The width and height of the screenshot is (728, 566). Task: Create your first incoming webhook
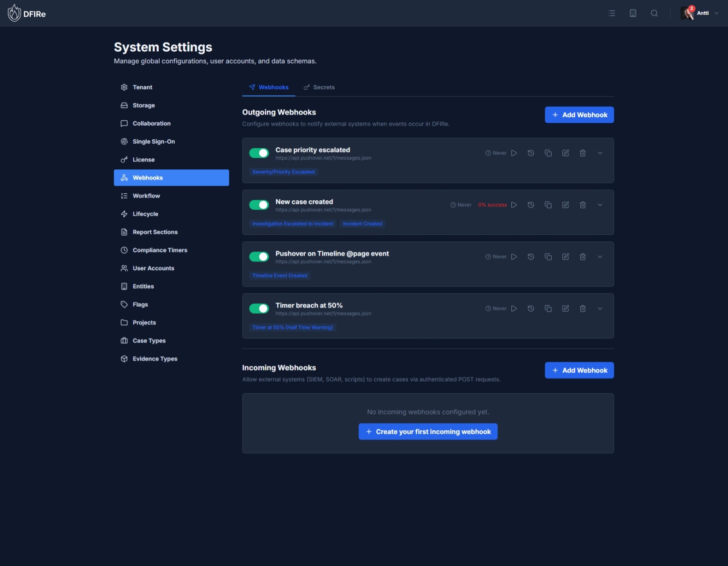(427, 432)
